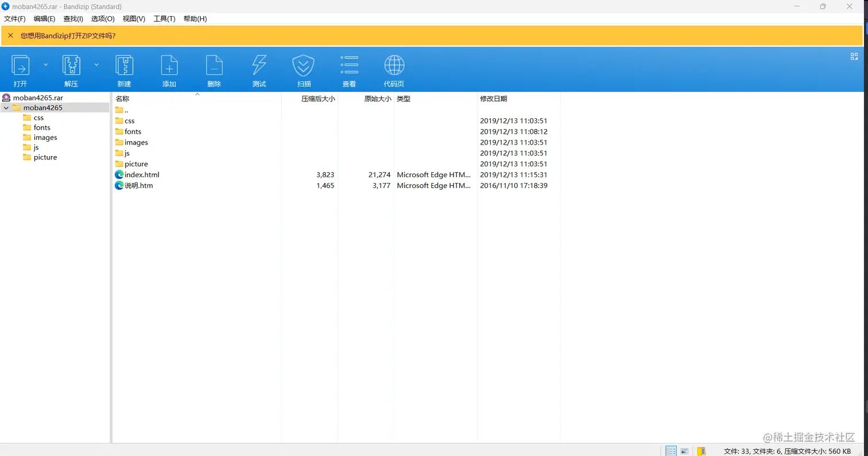Click the js folder icon in file list
Screen dimensions: 868x456
coord(119,153)
